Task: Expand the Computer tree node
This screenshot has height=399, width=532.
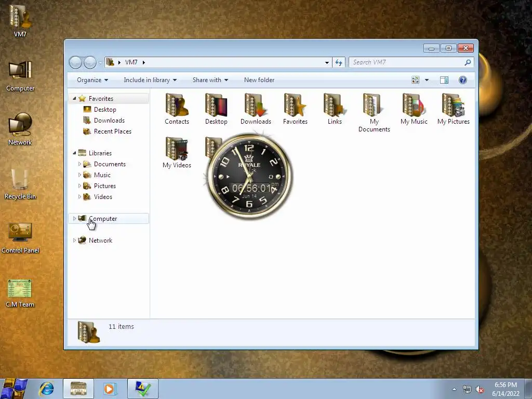Action: coord(74,219)
